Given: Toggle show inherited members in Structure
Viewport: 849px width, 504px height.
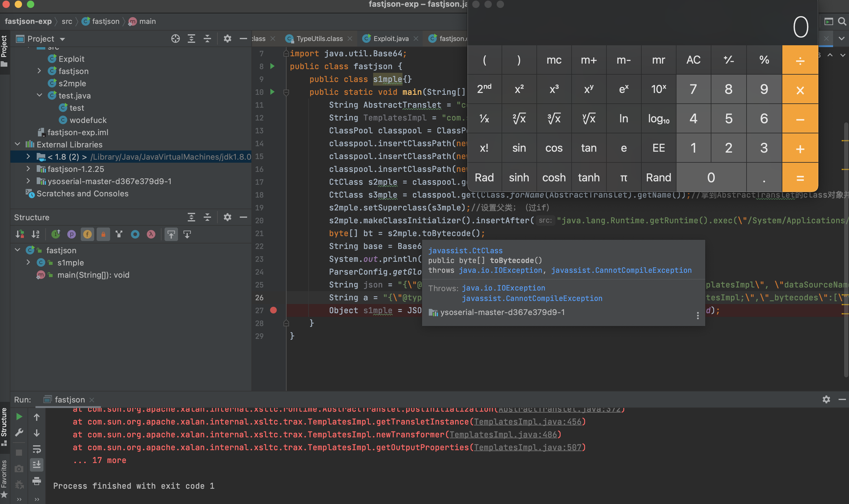Looking at the screenshot, I should click(x=56, y=234).
